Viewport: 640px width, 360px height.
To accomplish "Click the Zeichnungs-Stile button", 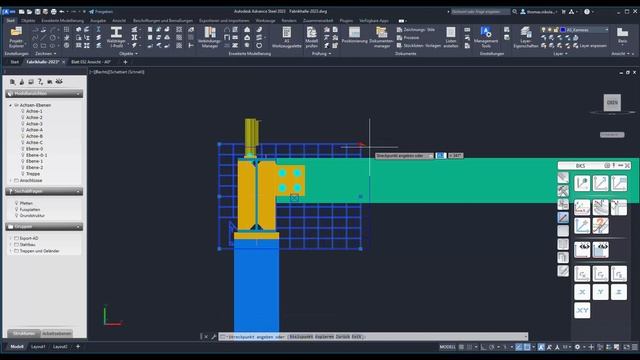I will (416, 30).
